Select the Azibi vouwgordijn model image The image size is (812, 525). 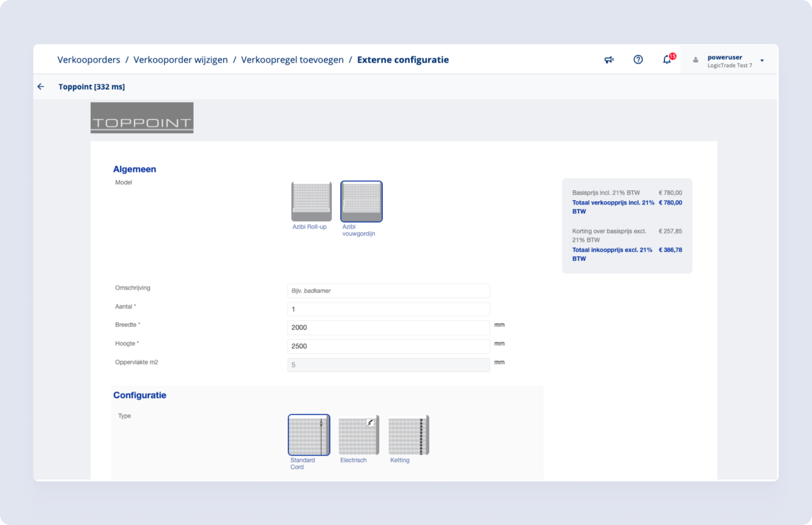361,202
